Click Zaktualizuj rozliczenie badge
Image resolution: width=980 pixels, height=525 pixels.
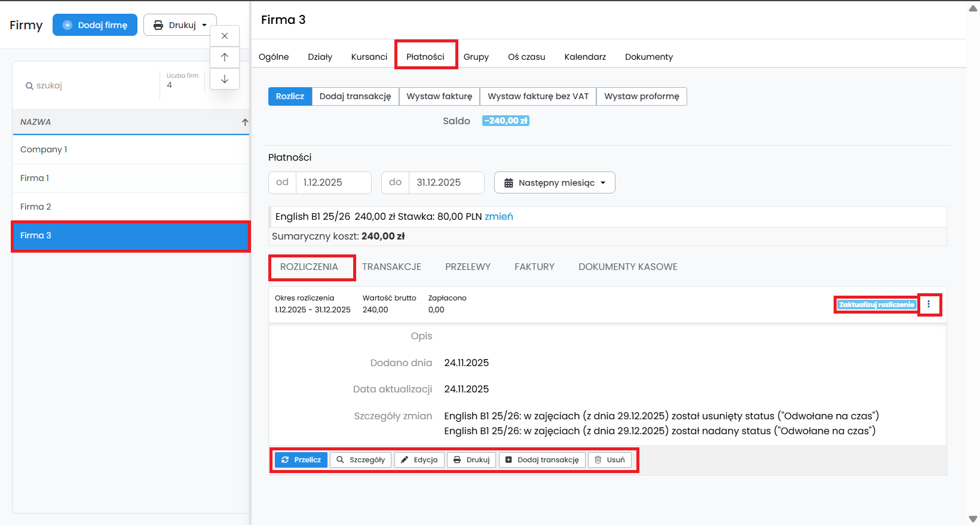coord(876,305)
